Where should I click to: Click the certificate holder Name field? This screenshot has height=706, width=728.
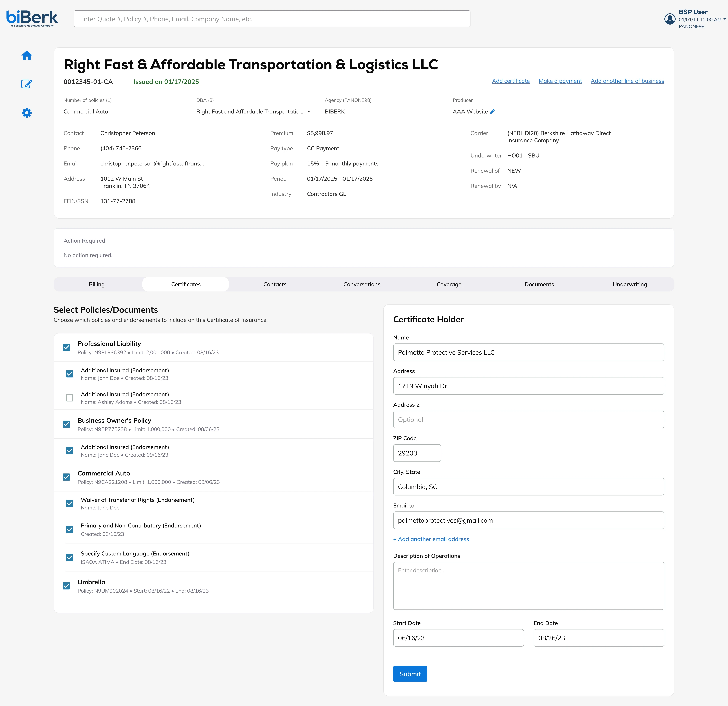[x=529, y=352]
